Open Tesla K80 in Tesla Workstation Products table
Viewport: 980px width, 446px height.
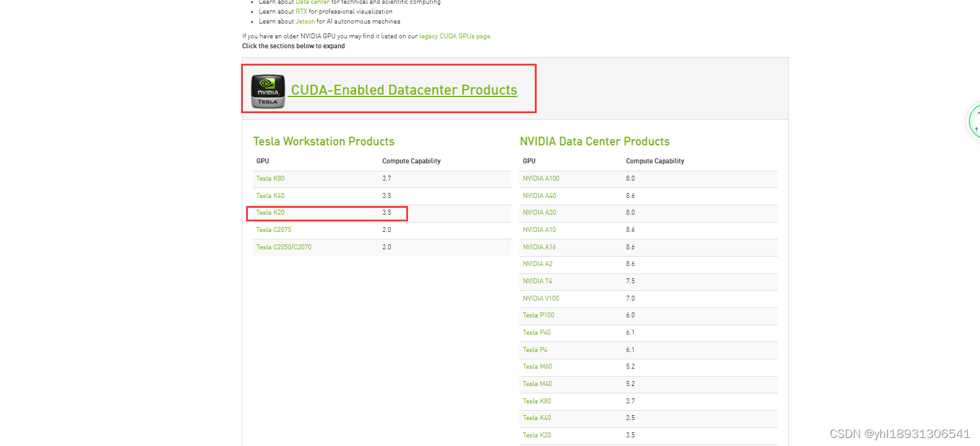tap(270, 178)
